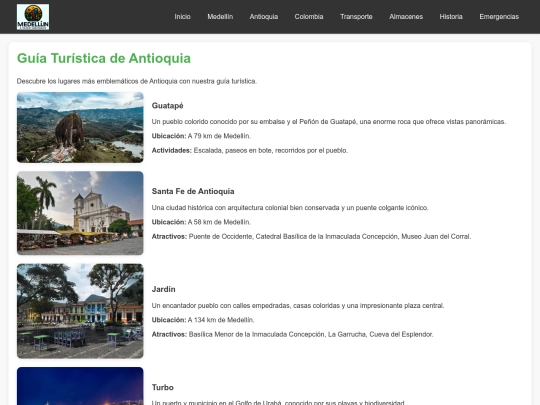Click the Medellín logo in the header
The height and width of the screenshot is (405, 540).
pos(33,17)
